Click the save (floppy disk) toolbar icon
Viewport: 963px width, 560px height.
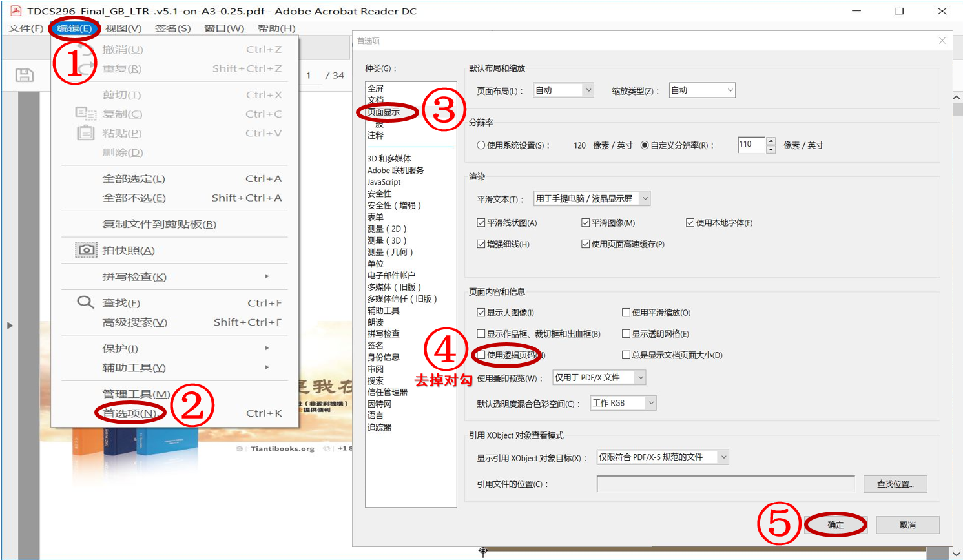tap(24, 75)
